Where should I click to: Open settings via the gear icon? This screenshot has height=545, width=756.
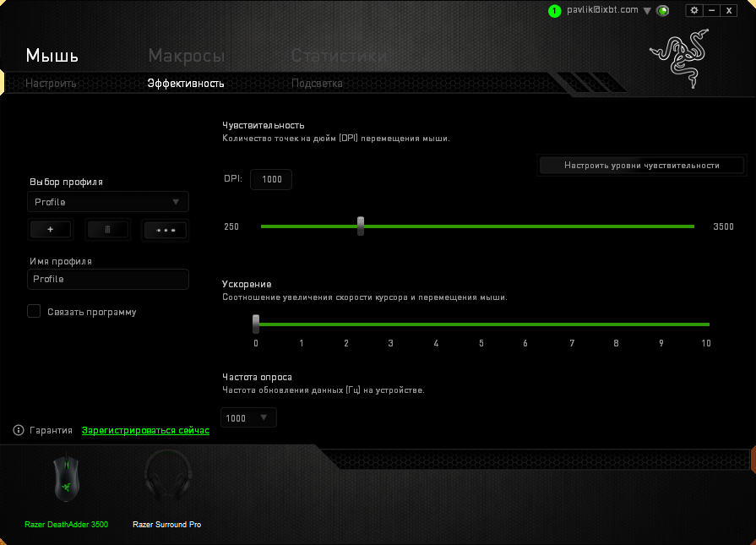tap(694, 10)
